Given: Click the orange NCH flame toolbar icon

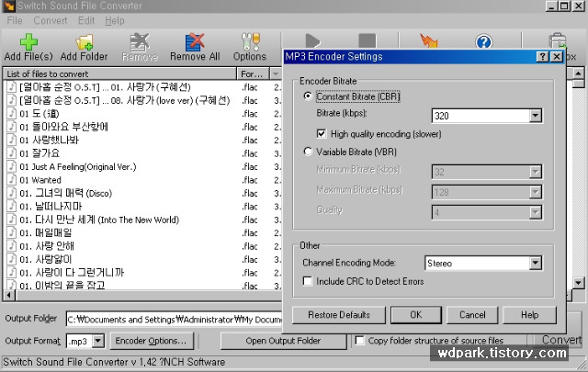Looking at the screenshot, I should tap(429, 40).
